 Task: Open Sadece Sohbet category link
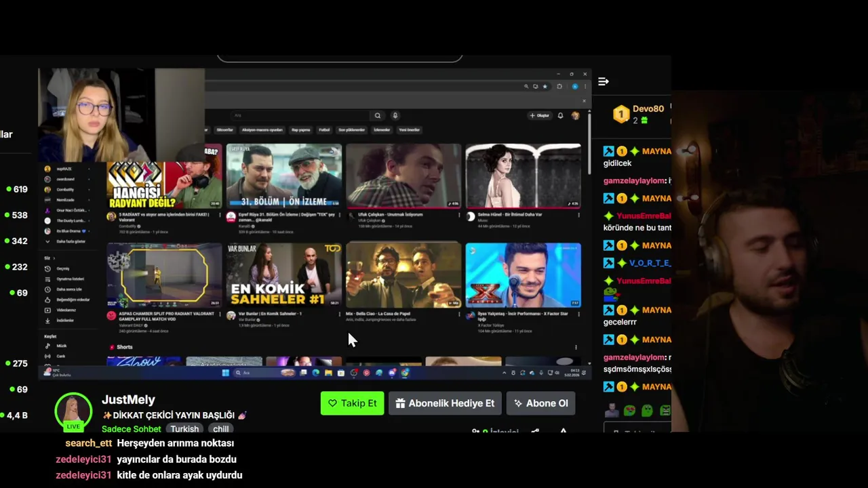[x=132, y=429]
